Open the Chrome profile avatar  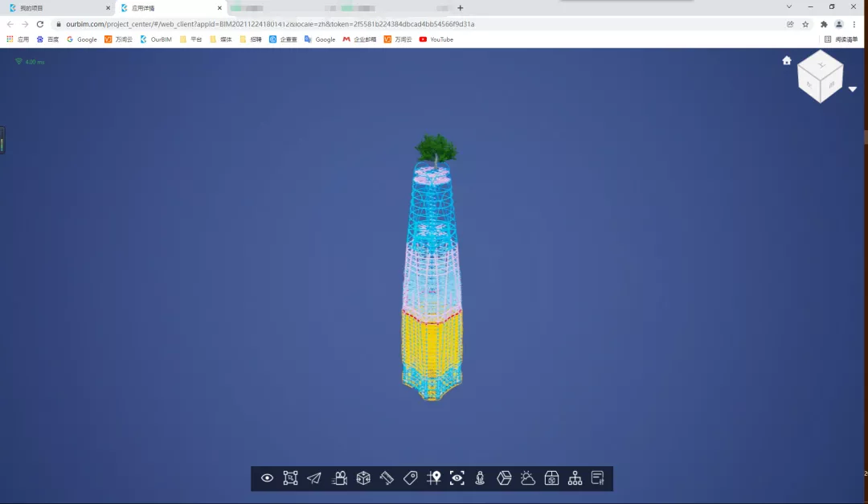[839, 24]
